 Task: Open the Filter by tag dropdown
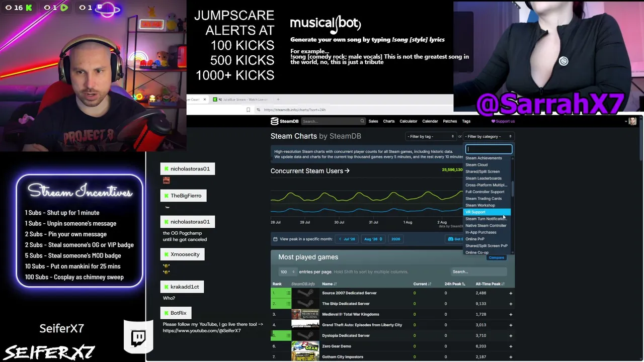coord(431,136)
